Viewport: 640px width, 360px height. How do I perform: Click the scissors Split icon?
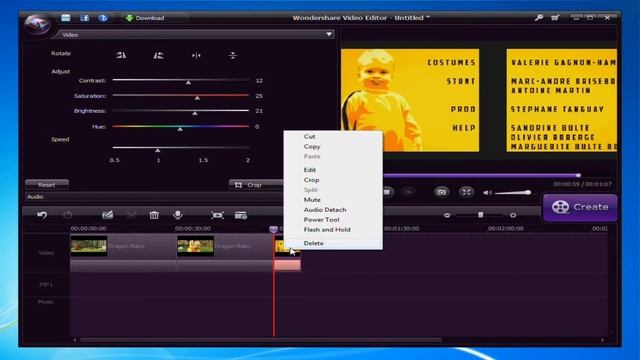click(x=131, y=215)
